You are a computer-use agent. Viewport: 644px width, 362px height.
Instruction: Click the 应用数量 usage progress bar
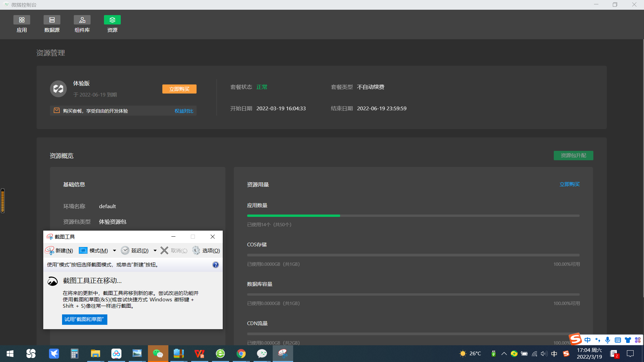click(x=413, y=216)
